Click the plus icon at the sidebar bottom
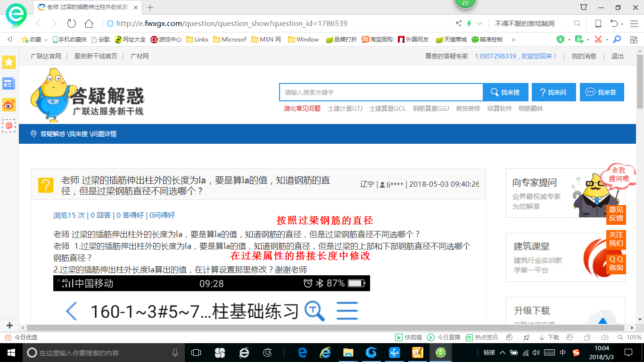 pyautogui.click(x=9, y=326)
